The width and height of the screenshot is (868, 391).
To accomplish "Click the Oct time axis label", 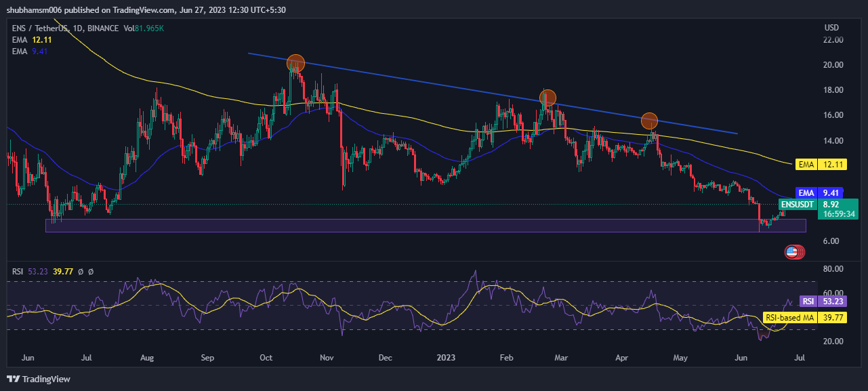I will (266, 356).
